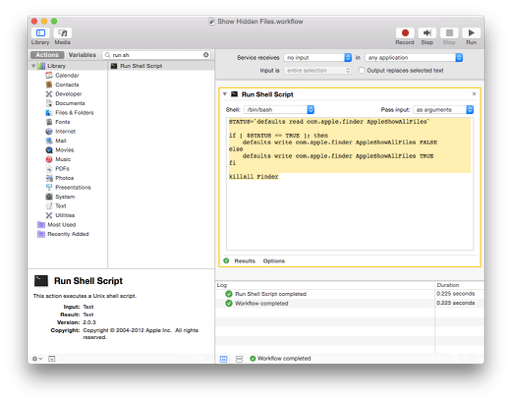
Task: Click the Record button
Action: coord(405,33)
